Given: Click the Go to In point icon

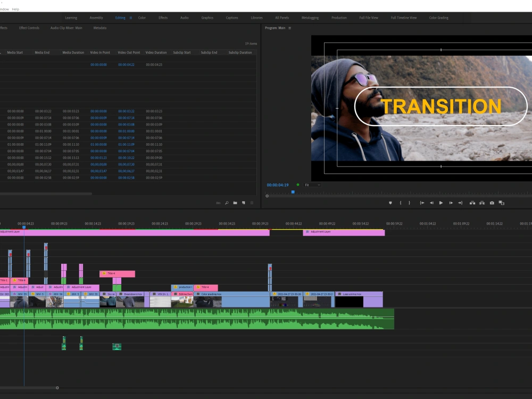Looking at the screenshot, I should point(422,203).
